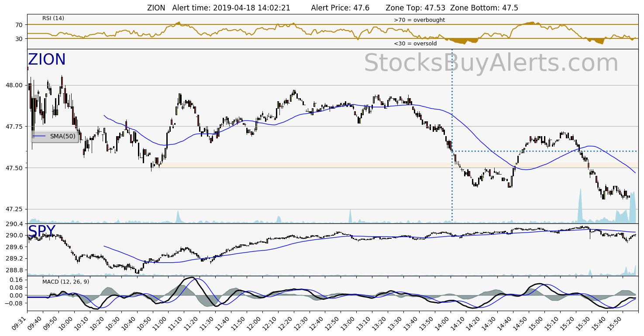644x336 pixels.
Task: Click the -0.08 MACD axis label
Action: (14, 303)
